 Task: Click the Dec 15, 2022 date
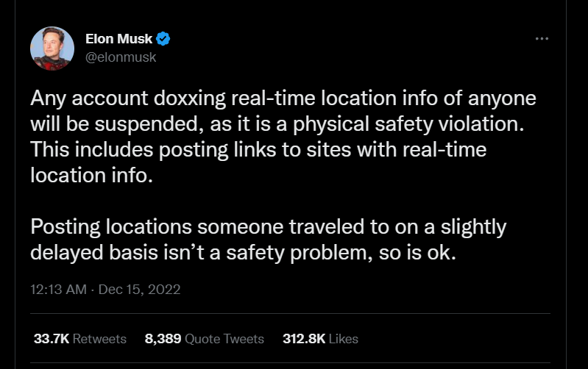coord(139,290)
